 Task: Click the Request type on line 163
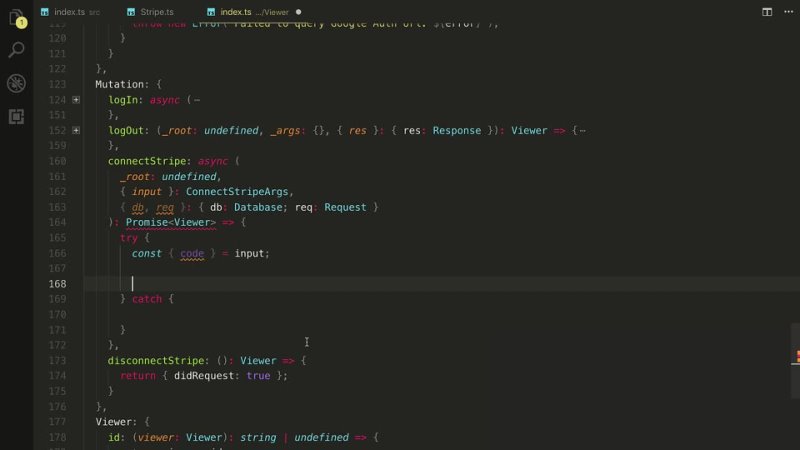(345, 207)
